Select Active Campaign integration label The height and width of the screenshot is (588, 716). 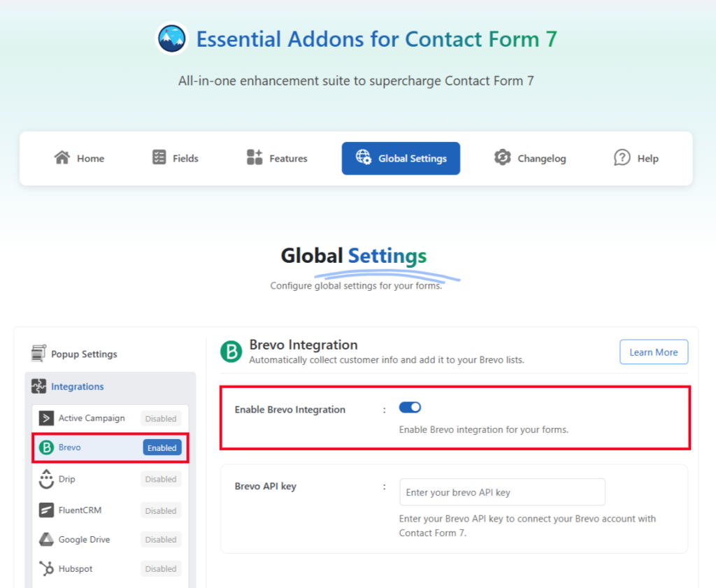(92, 418)
